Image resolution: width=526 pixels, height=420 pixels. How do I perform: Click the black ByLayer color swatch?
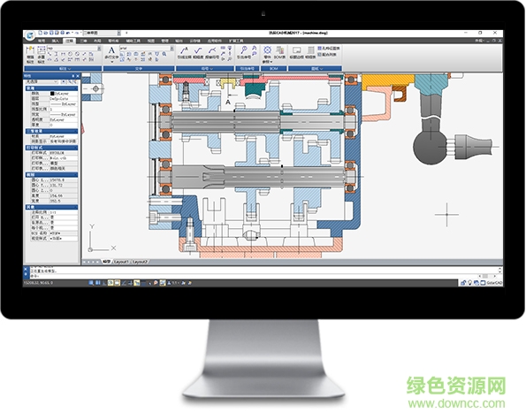tap(52, 94)
